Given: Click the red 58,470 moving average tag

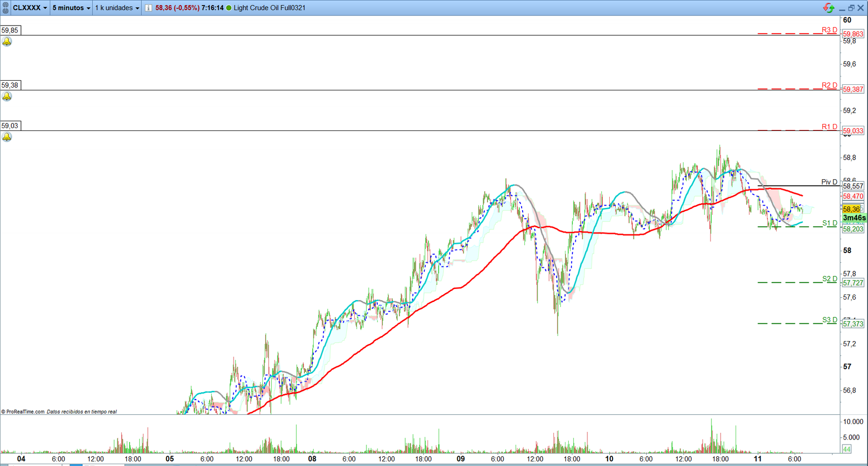Looking at the screenshot, I should (x=853, y=197).
